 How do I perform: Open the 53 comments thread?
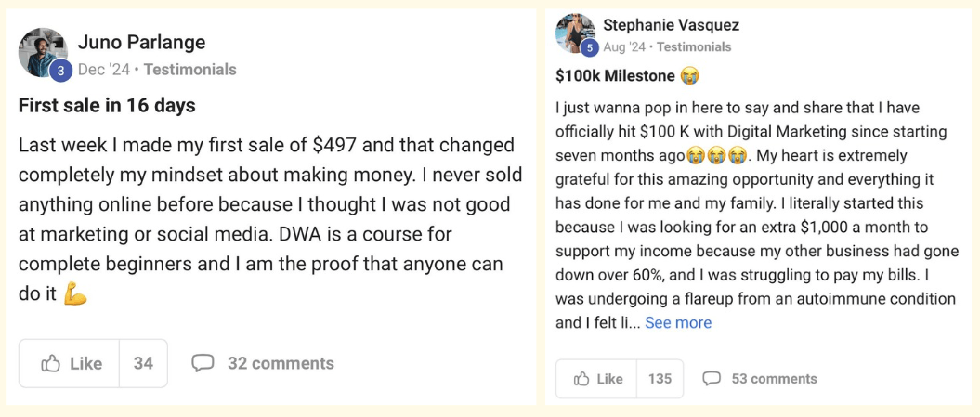(774, 379)
